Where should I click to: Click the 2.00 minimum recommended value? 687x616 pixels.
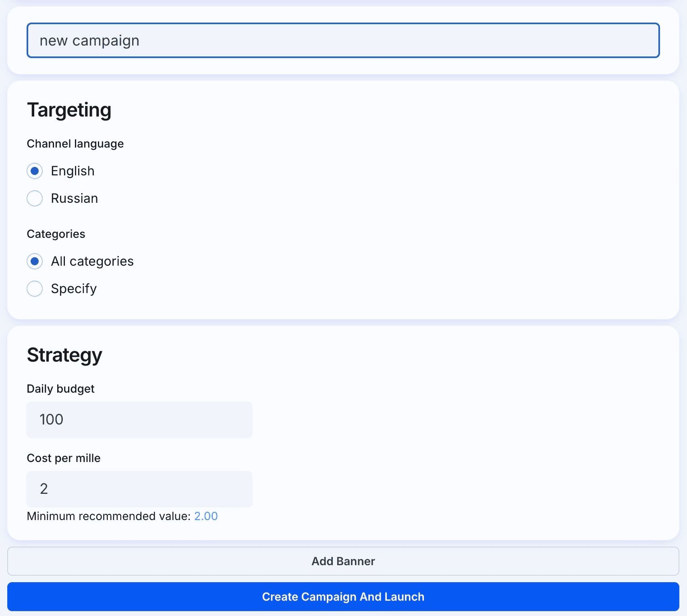(x=206, y=516)
